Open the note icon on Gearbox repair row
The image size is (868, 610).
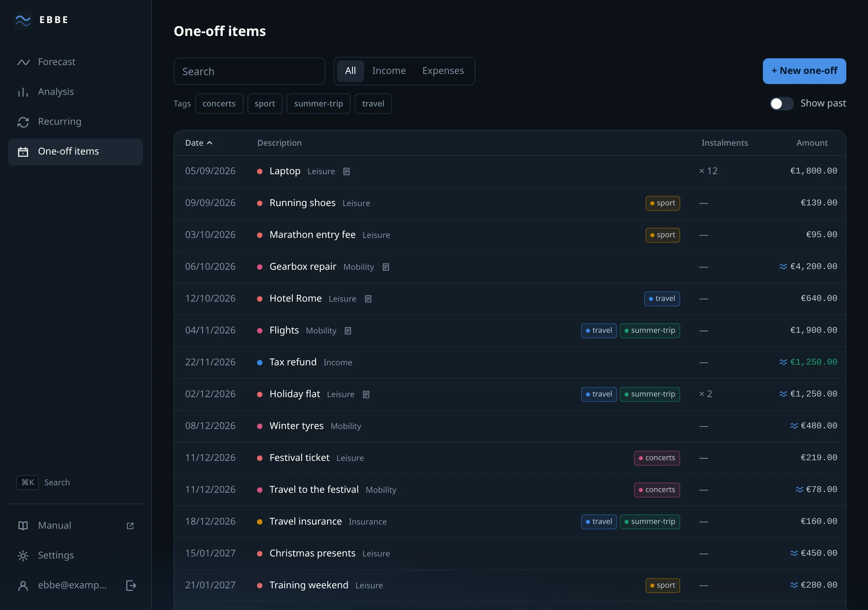pos(386,267)
